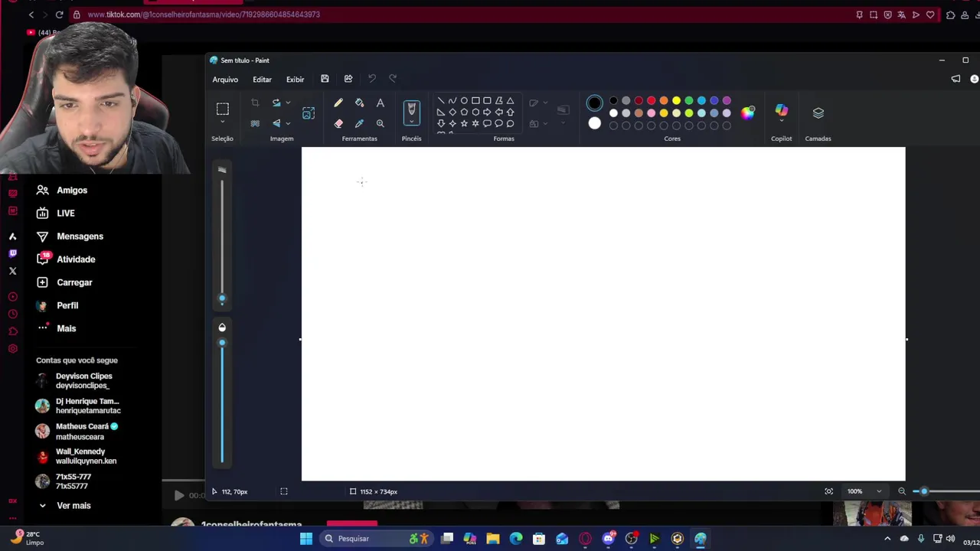Select the Pencil tool in Paint
Image resolution: width=980 pixels, height=551 pixels.
coord(338,103)
